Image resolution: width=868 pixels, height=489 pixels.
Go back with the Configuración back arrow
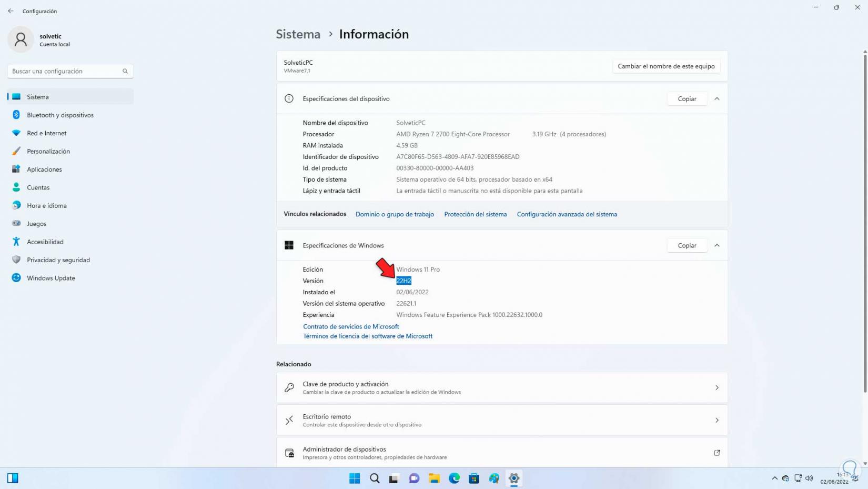click(x=11, y=11)
